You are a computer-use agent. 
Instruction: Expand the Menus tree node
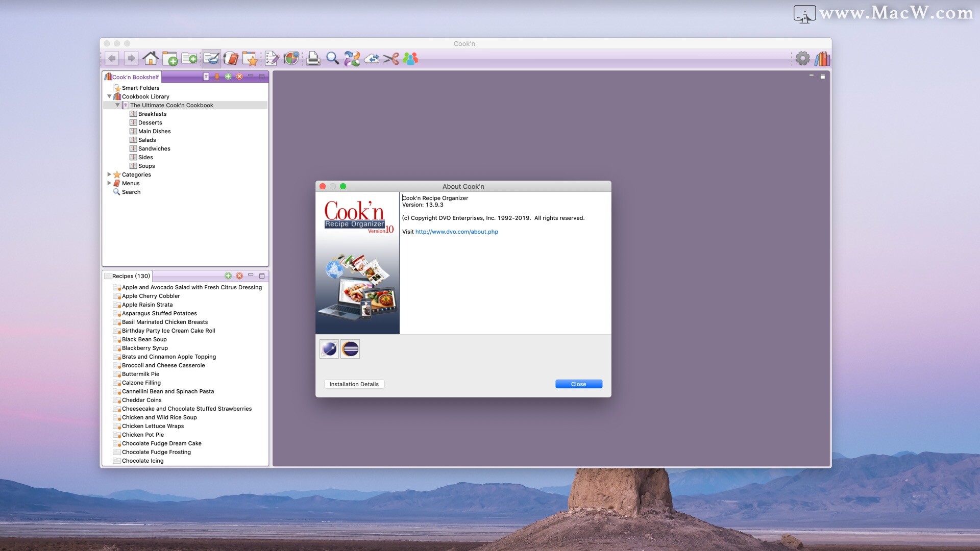109,183
